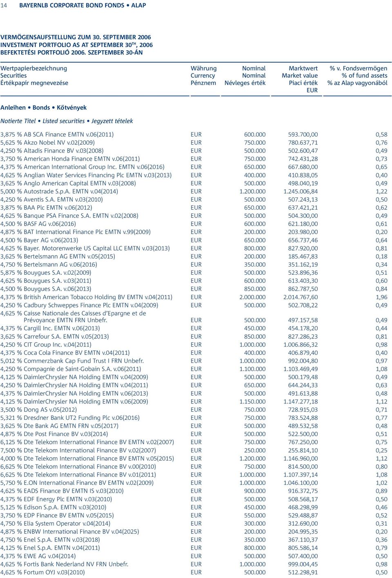Select subsection 'Notierte Titel • Listed securities • Jegyzett tételek'
The width and height of the screenshot is (392, 578).
[67, 121]
